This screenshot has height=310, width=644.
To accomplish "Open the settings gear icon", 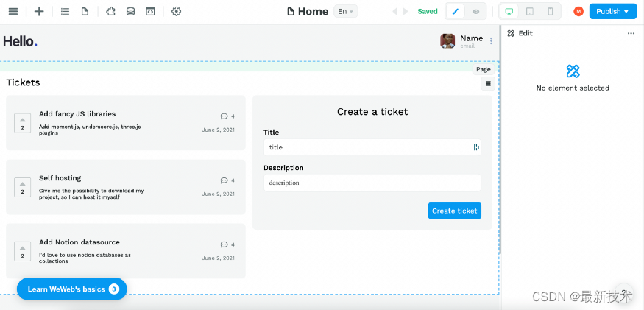I will (x=176, y=11).
